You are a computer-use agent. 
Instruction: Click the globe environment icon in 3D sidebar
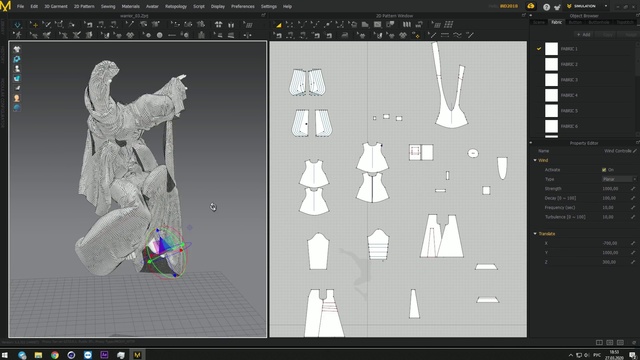point(17,108)
